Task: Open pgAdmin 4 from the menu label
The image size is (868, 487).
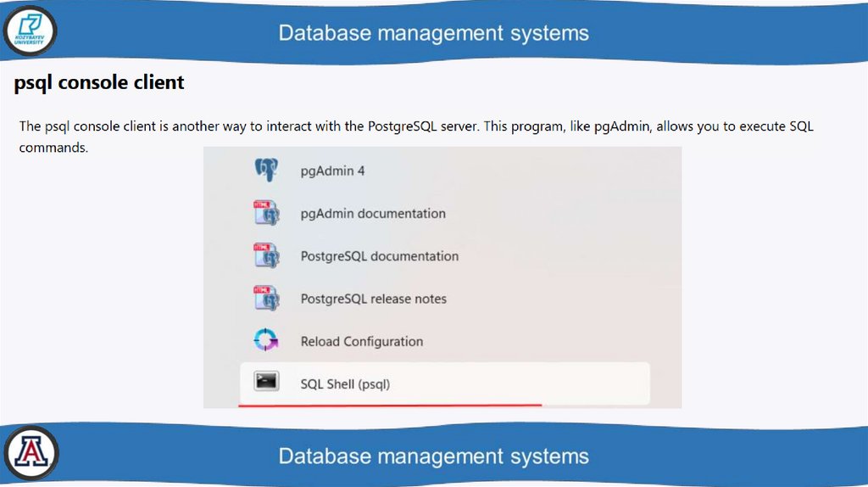Action: point(332,171)
